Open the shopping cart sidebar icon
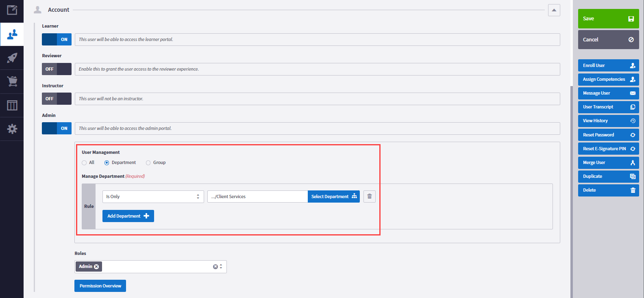The width and height of the screenshot is (644, 298). tap(12, 81)
